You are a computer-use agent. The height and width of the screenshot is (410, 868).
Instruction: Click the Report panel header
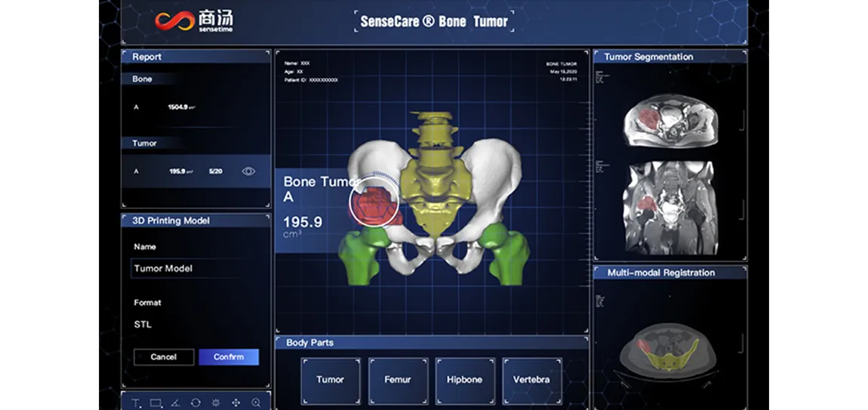(196, 57)
